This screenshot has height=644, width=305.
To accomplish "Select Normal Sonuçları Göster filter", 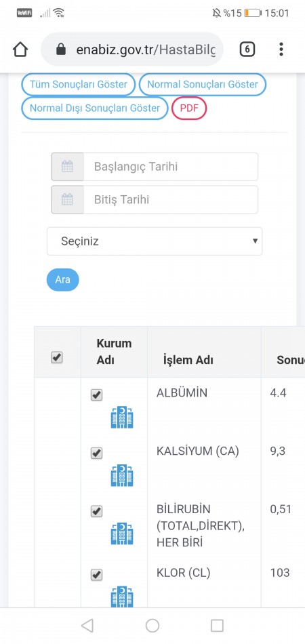I will point(203,85).
